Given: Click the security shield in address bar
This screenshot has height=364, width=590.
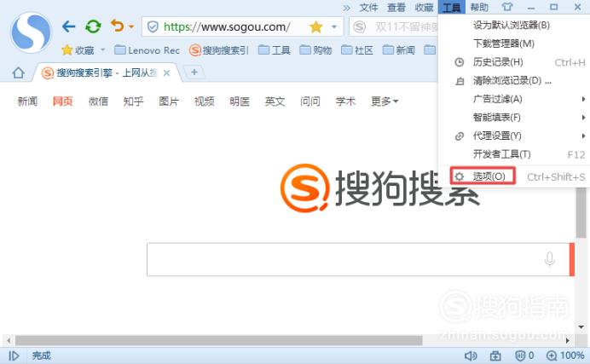Looking at the screenshot, I should (153, 26).
